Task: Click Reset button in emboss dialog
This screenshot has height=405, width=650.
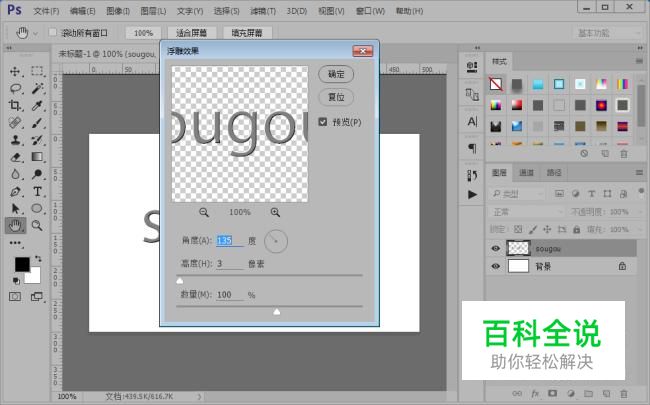Action: pyautogui.click(x=336, y=97)
